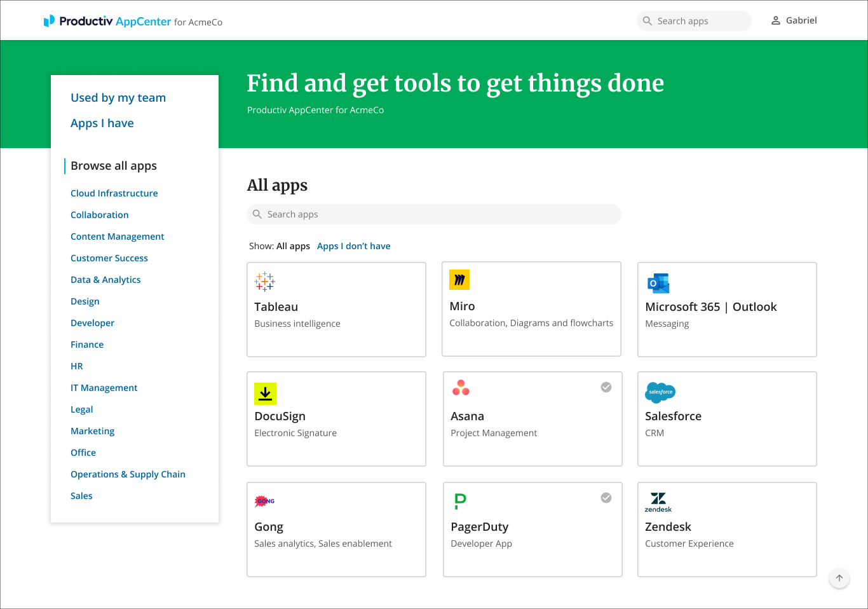Toggle the checkmark on the PagerDuty card
The image size is (868, 609).
(x=606, y=497)
